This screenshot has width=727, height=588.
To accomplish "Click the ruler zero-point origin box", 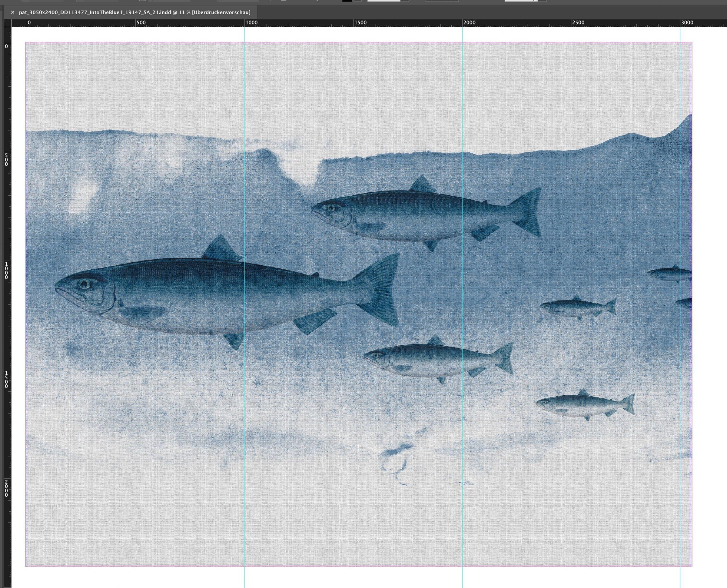I will (x=8, y=23).
